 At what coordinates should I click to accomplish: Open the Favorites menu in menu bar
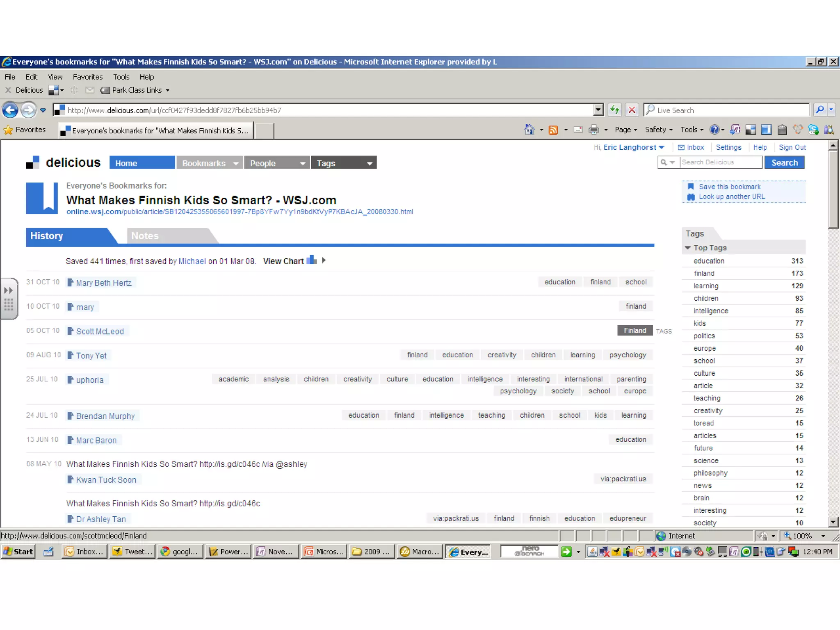(87, 77)
